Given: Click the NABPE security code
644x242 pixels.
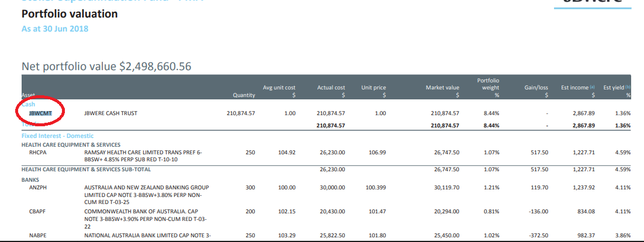Looking at the screenshot, I should pyautogui.click(x=38, y=235).
